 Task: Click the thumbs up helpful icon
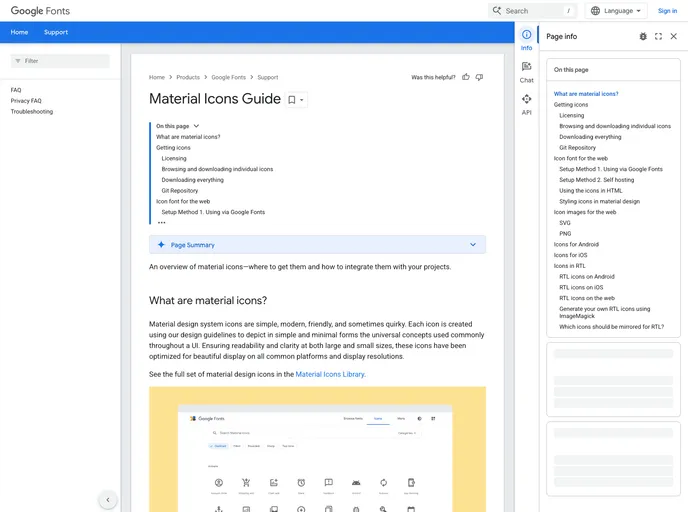point(466,77)
